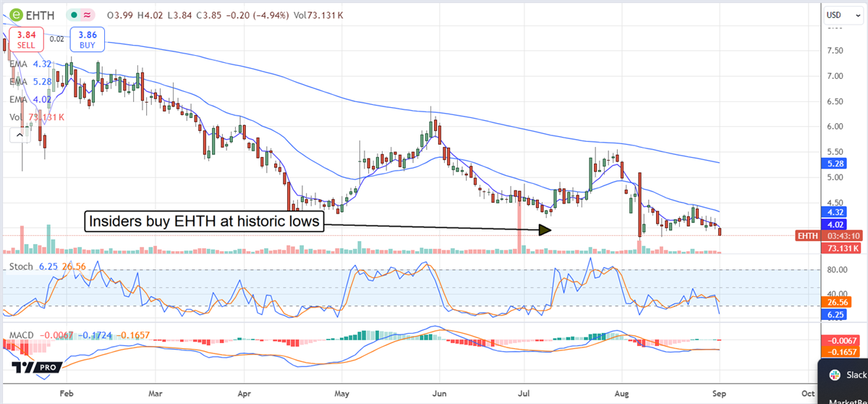Select the Stoch indicator legend label
The height and width of the screenshot is (404, 868).
coord(20,266)
